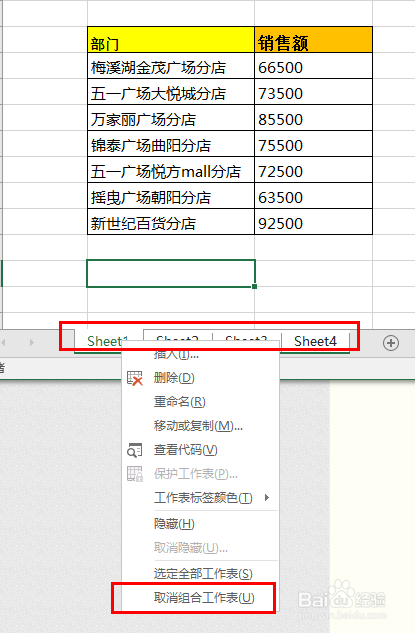
Task: Select the sales value 73500
Action: click(313, 92)
